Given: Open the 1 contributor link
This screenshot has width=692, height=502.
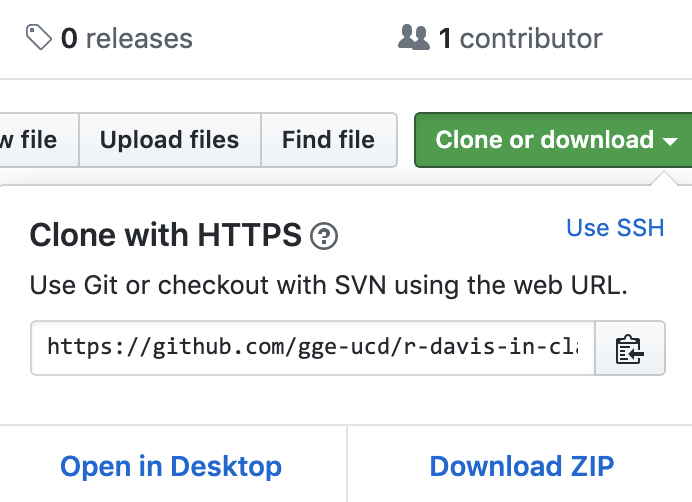Looking at the screenshot, I should pos(500,38).
